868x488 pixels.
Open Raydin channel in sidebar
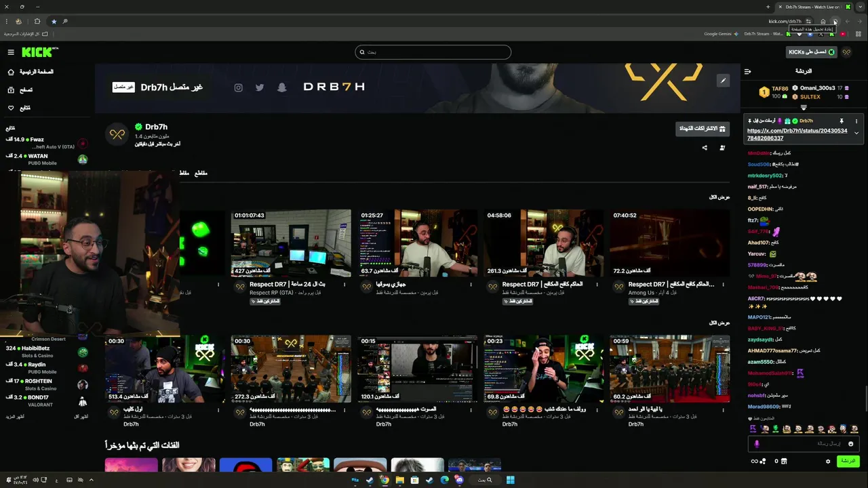point(46,368)
